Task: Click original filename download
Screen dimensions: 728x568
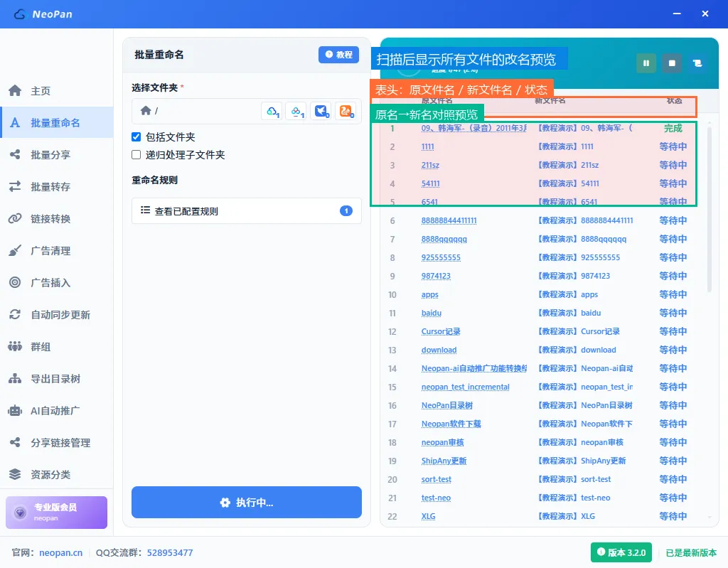Action: 439,350
